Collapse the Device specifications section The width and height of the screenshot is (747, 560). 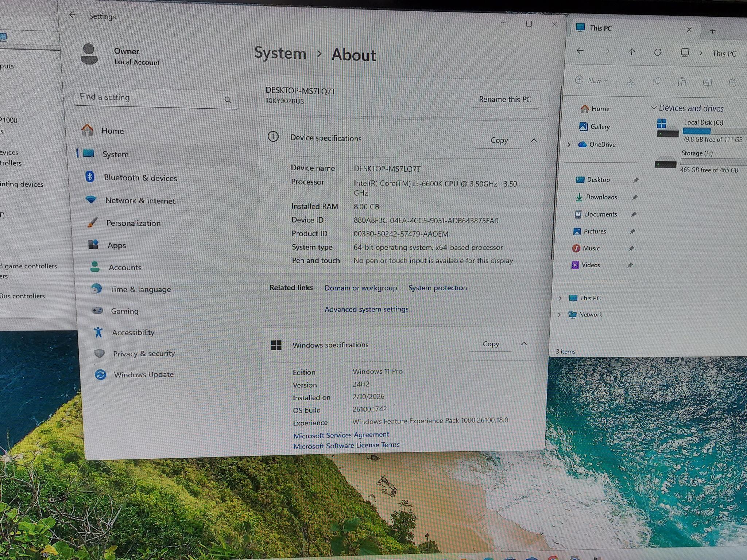click(534, 140)
